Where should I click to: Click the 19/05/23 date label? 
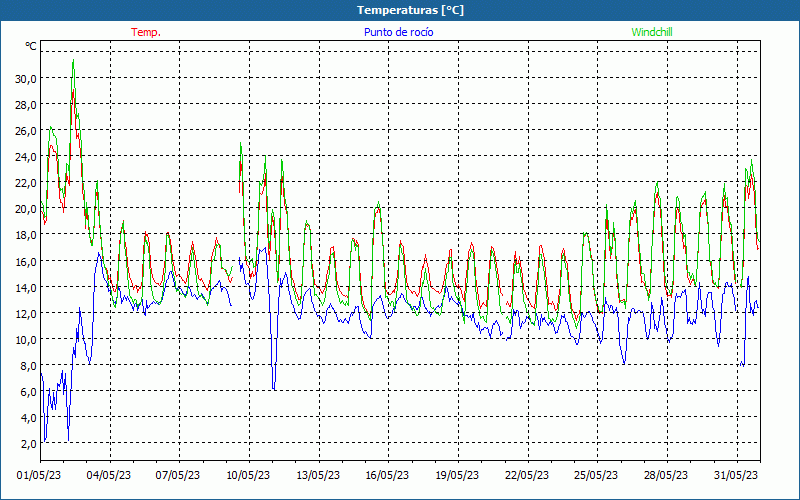tap(457, 475)
